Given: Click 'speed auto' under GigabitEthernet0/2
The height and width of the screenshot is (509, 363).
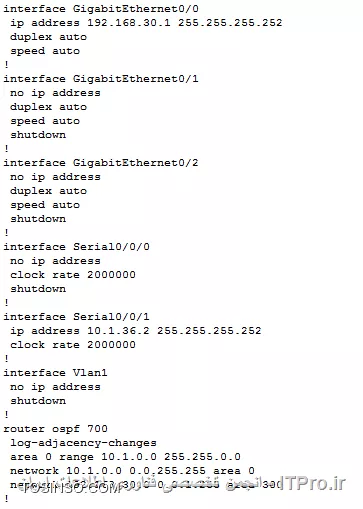Looking at the screenshot, I should click(45, 205).
